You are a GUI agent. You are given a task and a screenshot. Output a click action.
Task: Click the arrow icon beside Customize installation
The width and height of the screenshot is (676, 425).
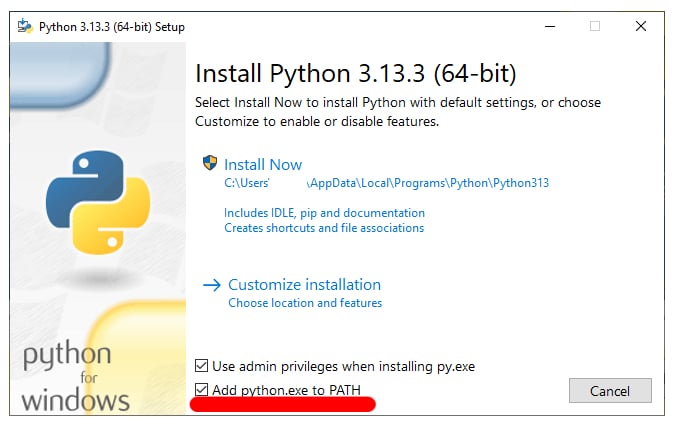pyautogui.click(x=211, y=285)
